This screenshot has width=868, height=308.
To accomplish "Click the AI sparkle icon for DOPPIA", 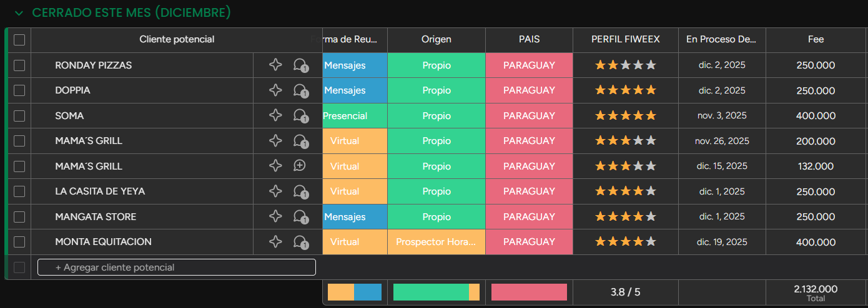I will [x=275, y=90].
